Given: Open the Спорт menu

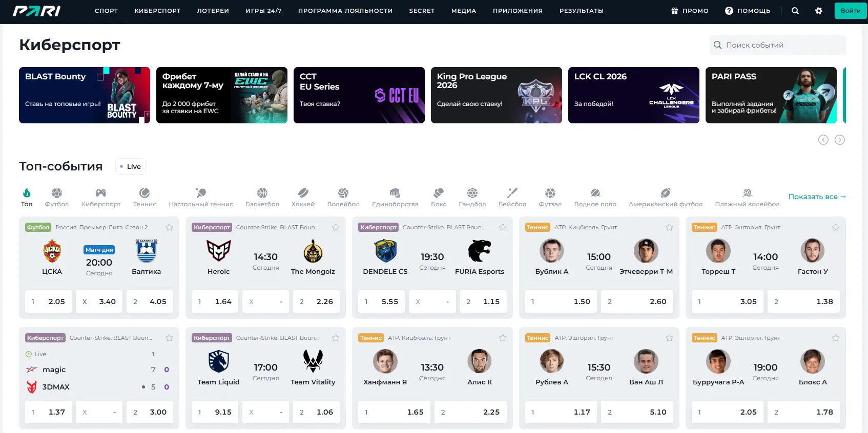Looking at the screenshot, I should (107, 11).
